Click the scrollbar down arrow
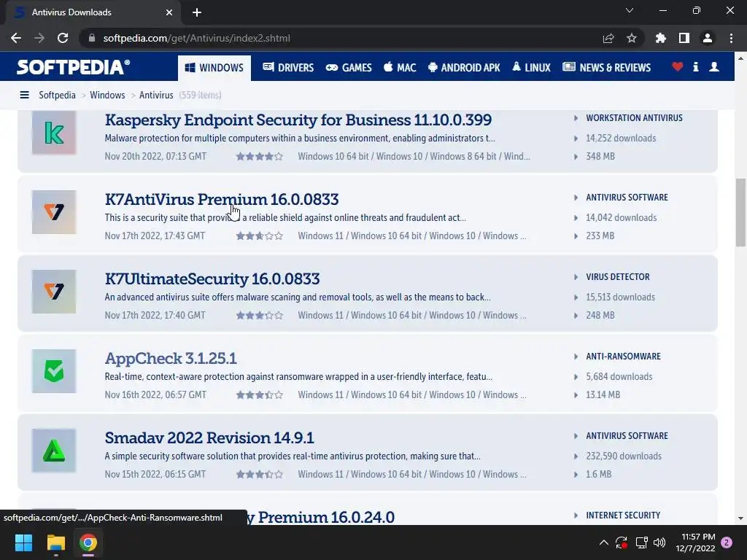 (740, 518)
